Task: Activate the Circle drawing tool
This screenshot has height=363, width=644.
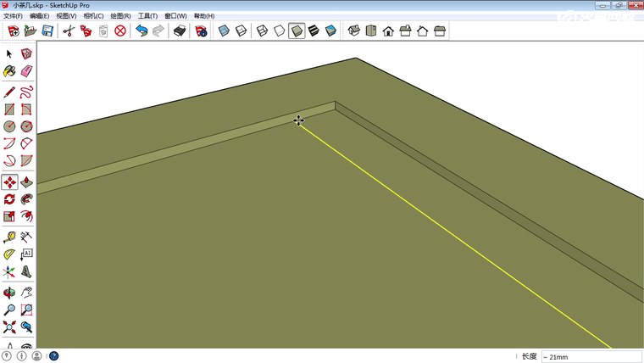Action: (9, 126)
